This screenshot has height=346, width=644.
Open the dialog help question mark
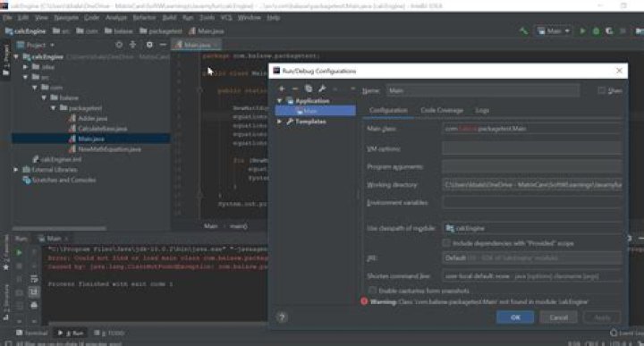point(282,317)
